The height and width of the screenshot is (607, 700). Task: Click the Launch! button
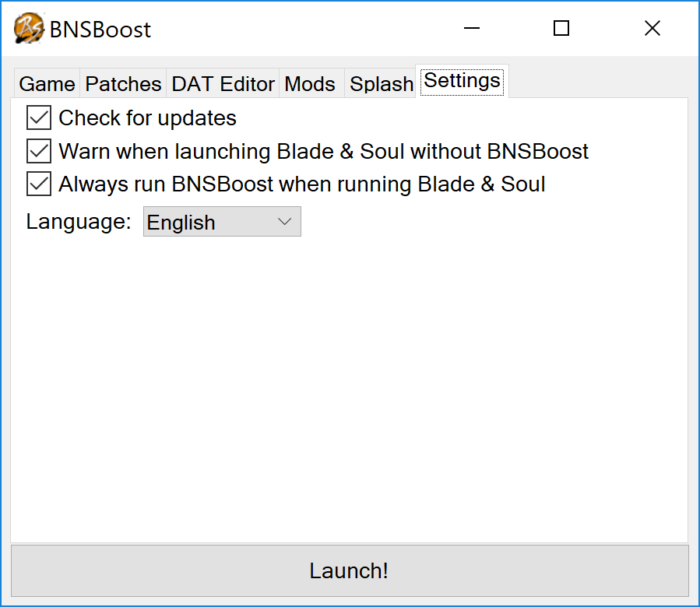tap(350, 570)
